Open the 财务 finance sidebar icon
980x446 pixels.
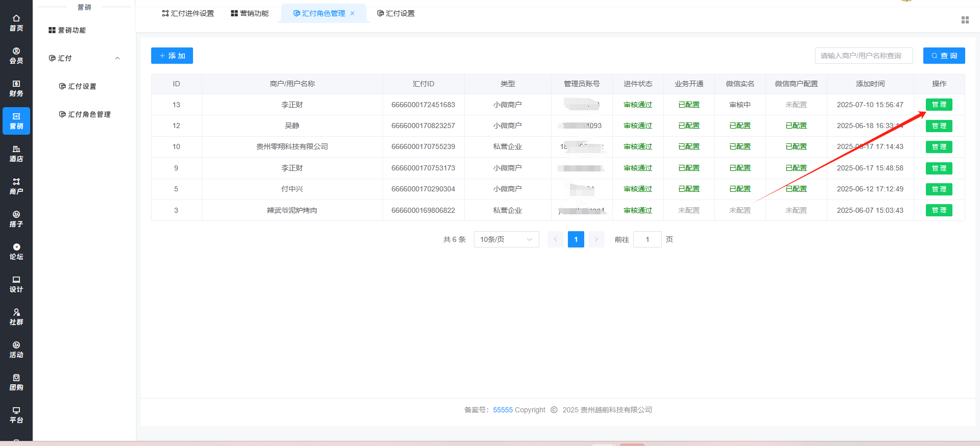coord(16,88)
